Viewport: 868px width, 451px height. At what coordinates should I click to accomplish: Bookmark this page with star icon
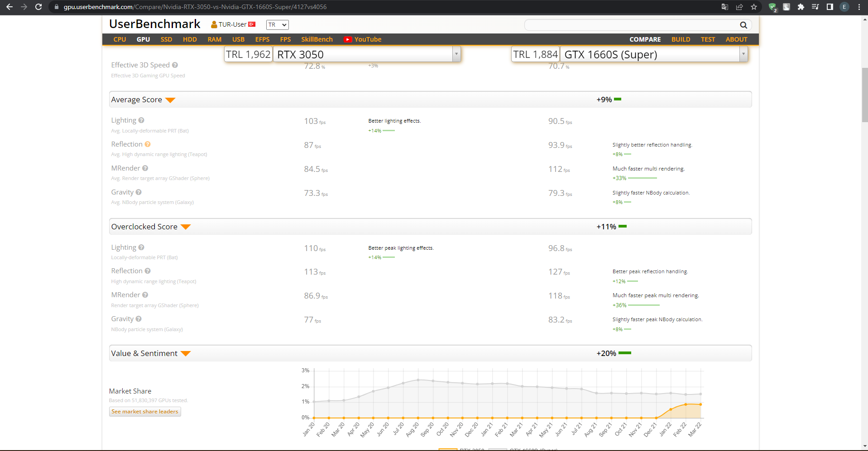[x=754, y=7]
